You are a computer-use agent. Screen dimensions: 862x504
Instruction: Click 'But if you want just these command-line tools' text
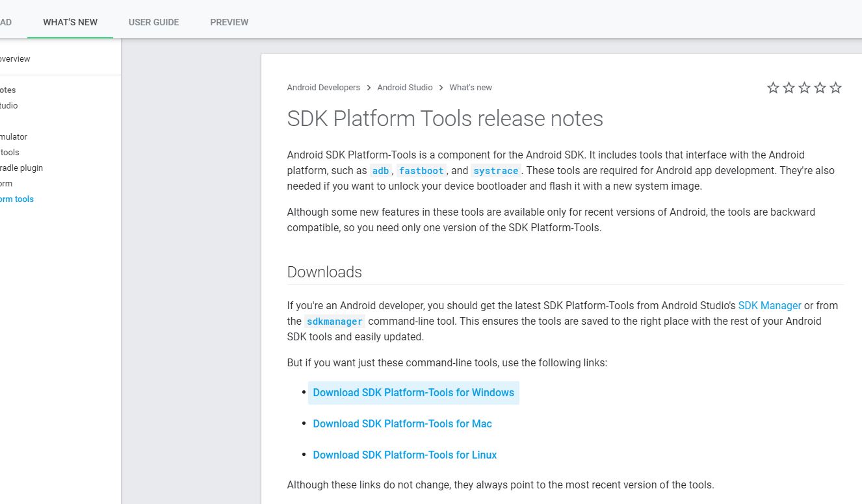coord(447,362)
